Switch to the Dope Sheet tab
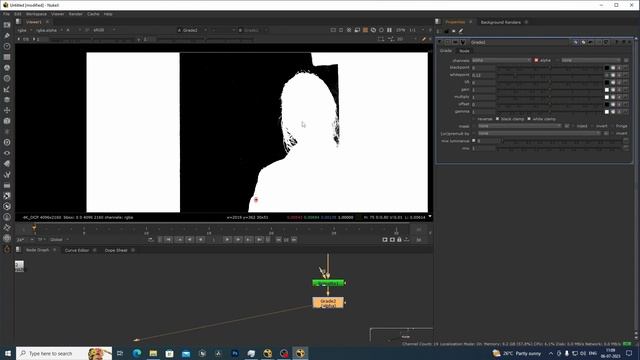This screenshot has width=640, height=360. click(x=116, y=250)
